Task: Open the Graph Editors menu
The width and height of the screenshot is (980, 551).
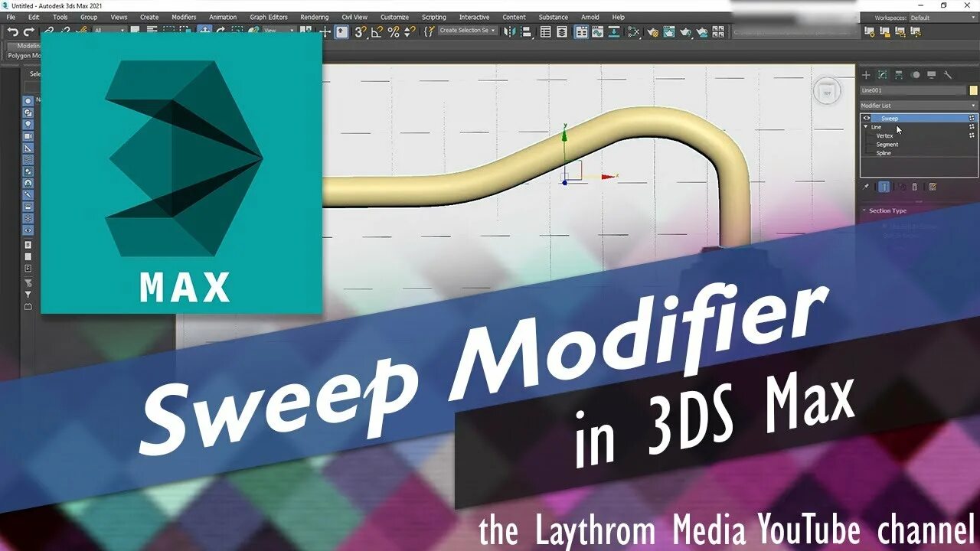Action: [268, 17]
